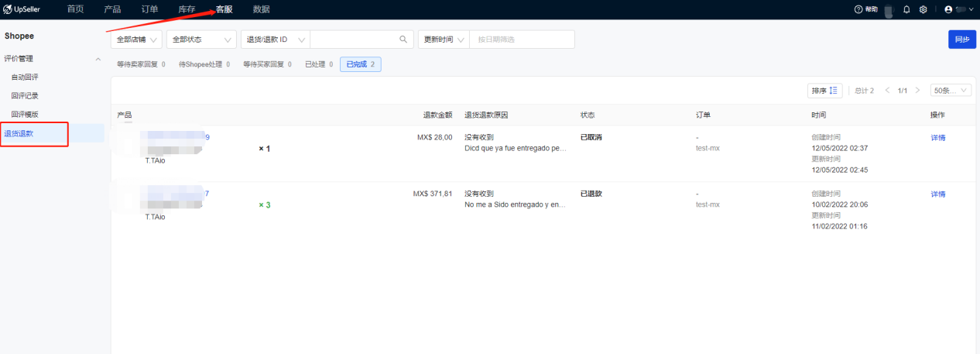The width and height of the screenshot is (980, 354).
Task: Click the 排序 sort icon button
Action: click(824, 91)
